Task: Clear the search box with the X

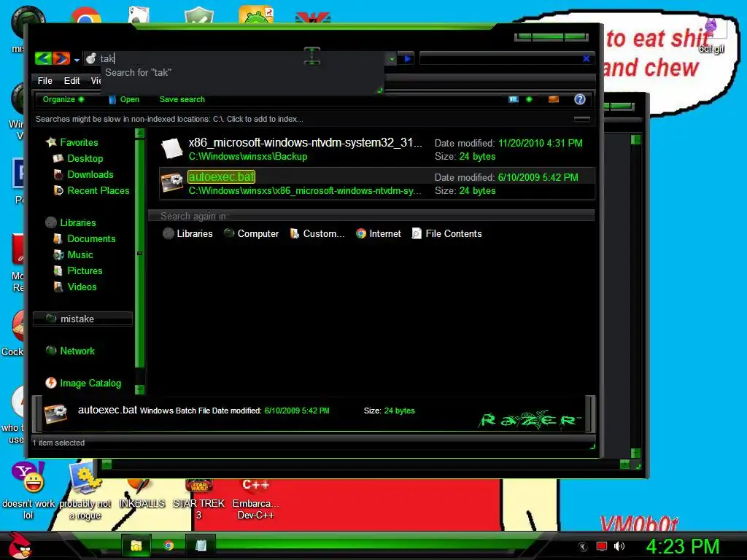Action: [586, 58]
